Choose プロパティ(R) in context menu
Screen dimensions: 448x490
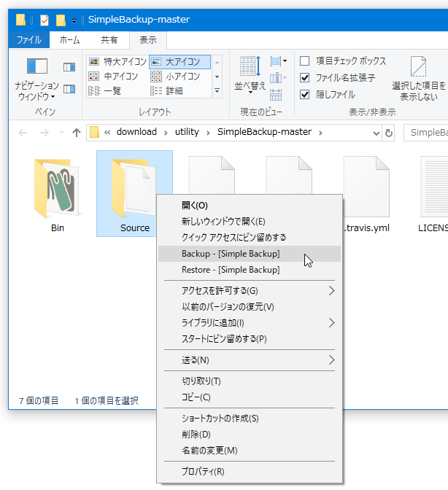[x=249, y=472]
